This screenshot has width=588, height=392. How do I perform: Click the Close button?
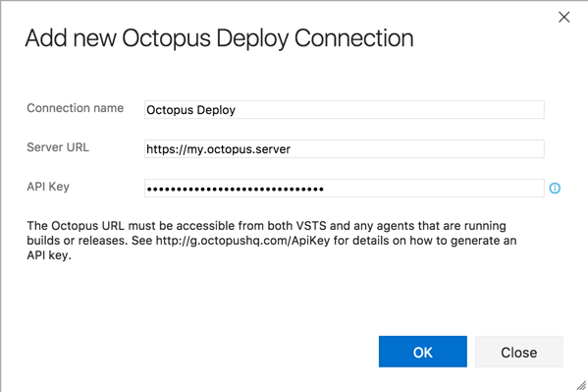(x=519, y=352)
